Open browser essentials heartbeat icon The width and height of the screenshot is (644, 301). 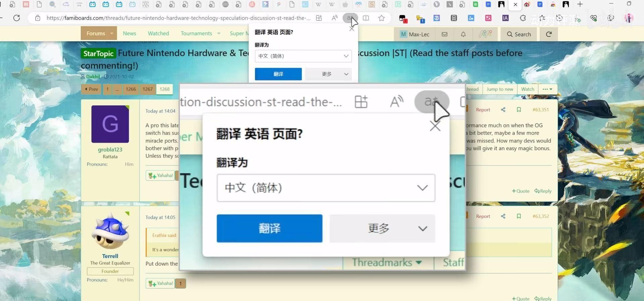click(x=593, y=18)
